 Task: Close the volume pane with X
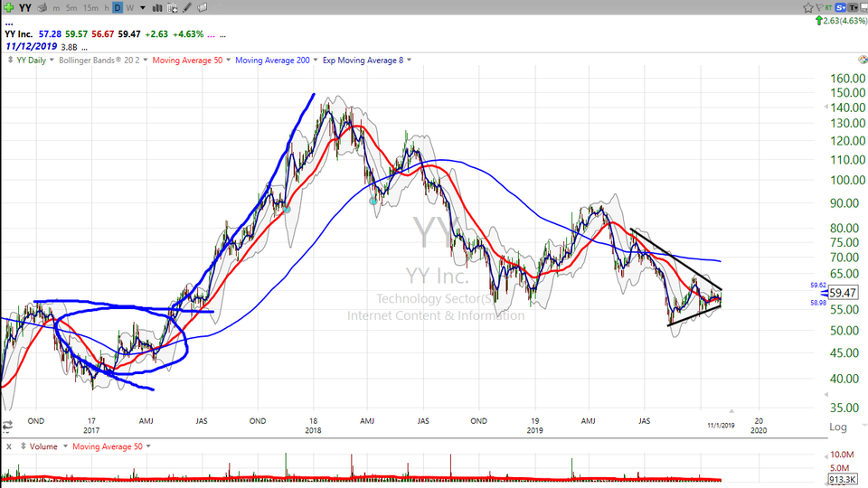[x=9, y=446]
